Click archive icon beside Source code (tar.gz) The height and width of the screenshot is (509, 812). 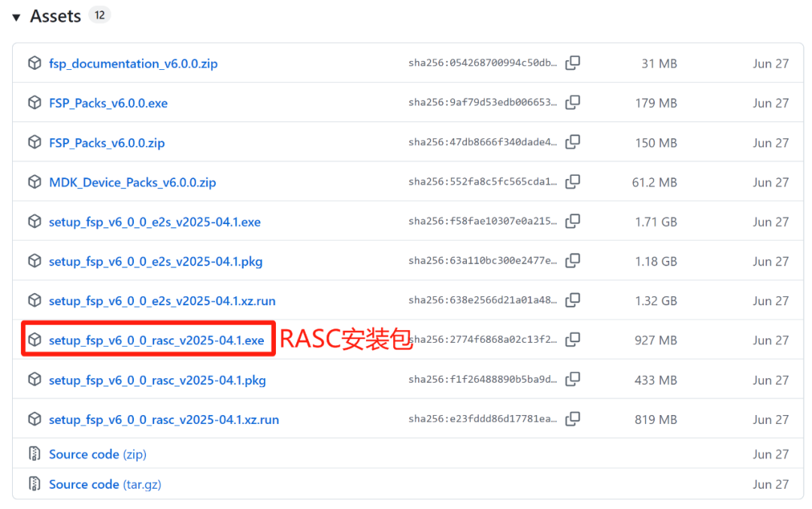pos(34,483)
